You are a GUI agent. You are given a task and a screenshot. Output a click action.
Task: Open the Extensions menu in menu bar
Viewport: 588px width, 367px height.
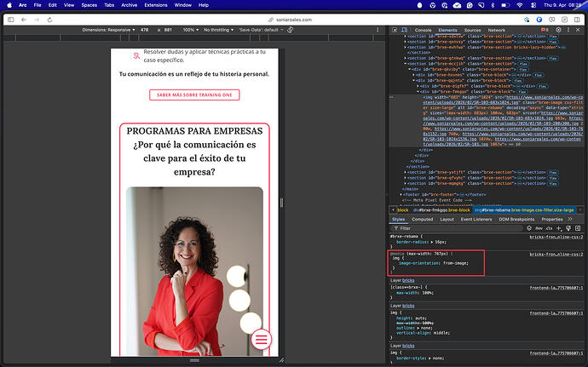pos(156,5)
